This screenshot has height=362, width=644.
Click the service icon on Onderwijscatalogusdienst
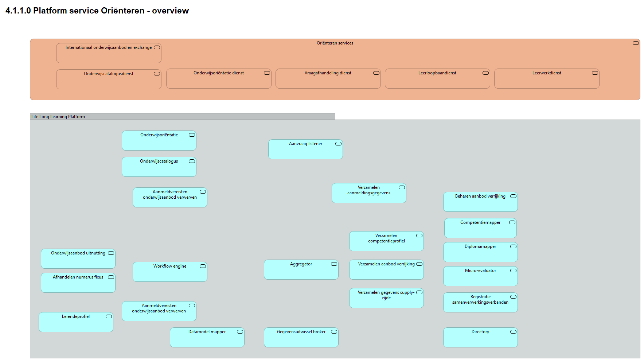click(156, 73)
